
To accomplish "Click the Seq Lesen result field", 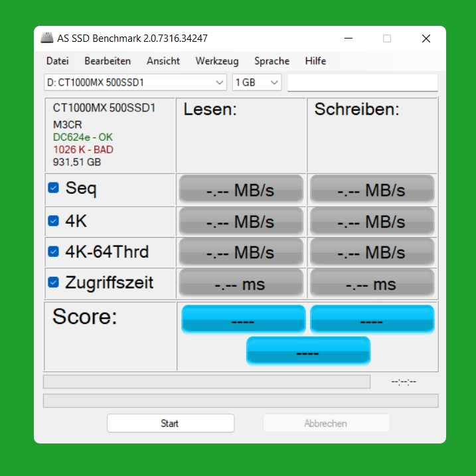I will 241,189.
